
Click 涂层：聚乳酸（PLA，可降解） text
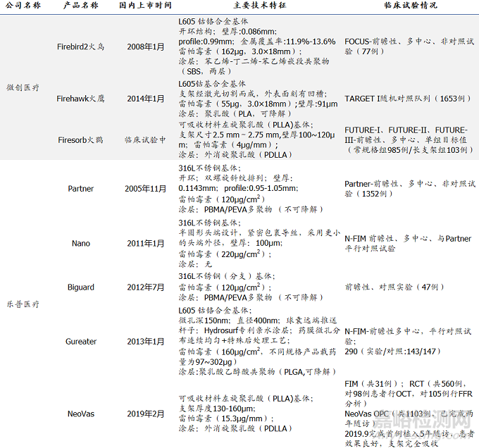(235, 114)
